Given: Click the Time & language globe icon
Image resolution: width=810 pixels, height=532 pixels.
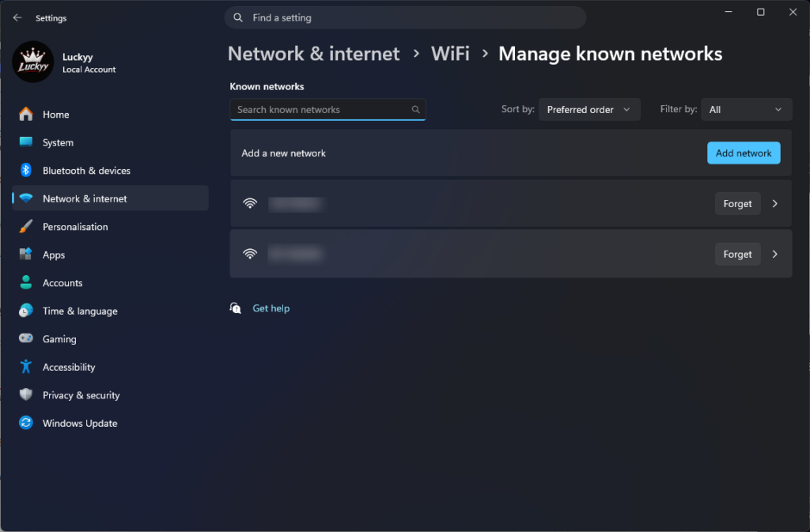Looking at the screenshot, I should pyautogui.click(x=26, y=310).
